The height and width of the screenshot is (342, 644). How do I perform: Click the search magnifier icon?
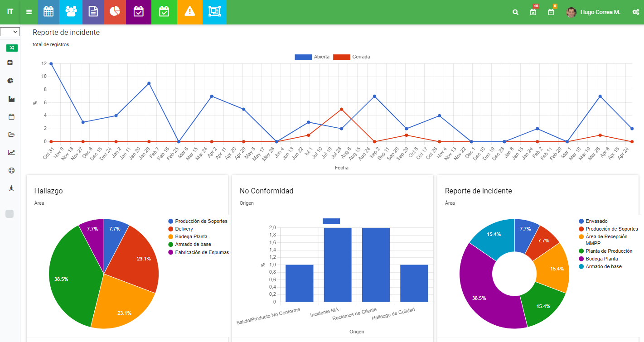point(515,12)
